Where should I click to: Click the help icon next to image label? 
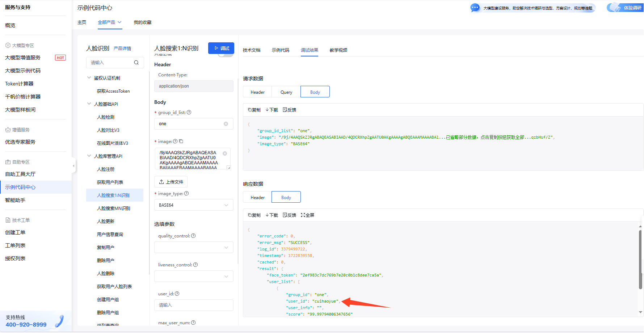(175, 141)
